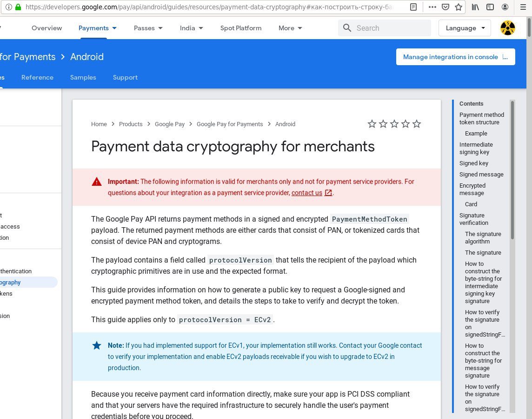This screenshot has width=532, height=419.
Task: Switch to Support tab
Action: 125,77
